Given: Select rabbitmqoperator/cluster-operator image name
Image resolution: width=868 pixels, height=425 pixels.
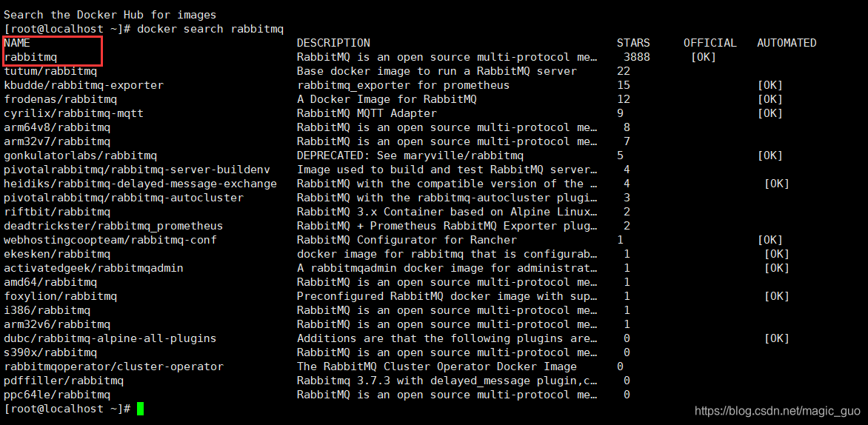Looking at the screenshot, I should [113, 367].
